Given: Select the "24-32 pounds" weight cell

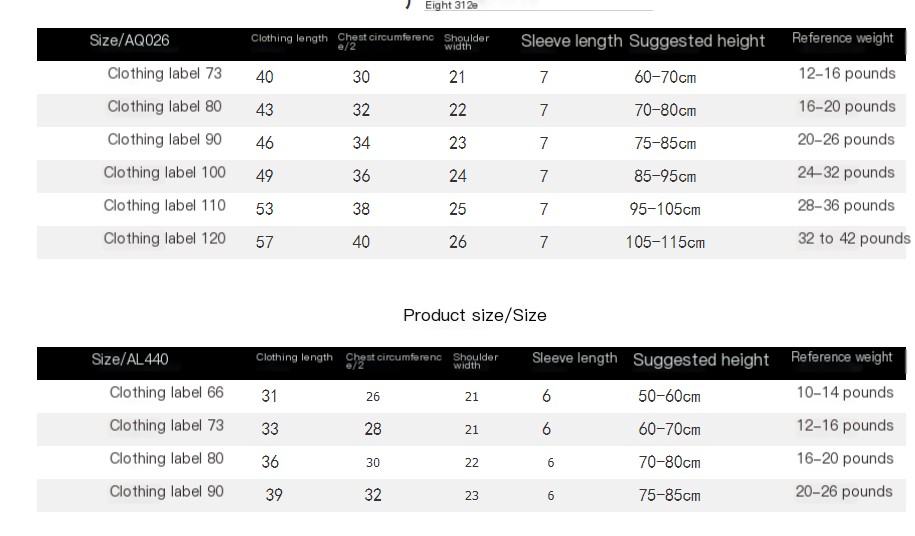Looking at the screenshot, I should tap(846, 173).
